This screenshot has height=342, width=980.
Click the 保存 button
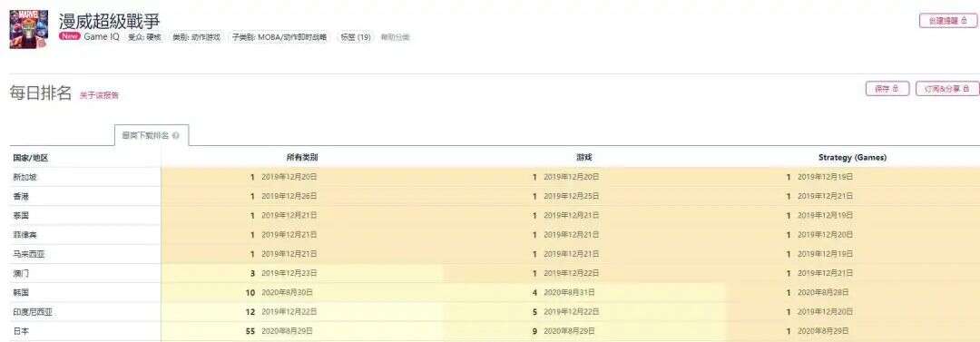click(x=887, y=89)
